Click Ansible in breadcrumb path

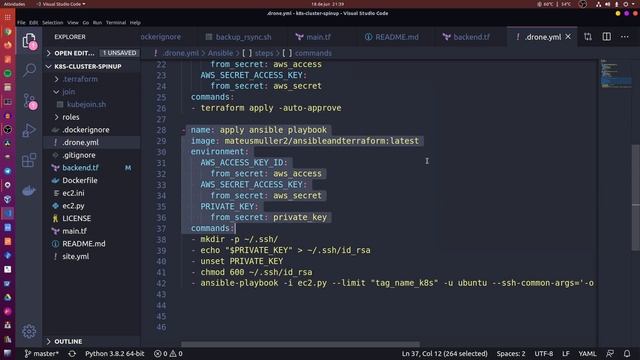pos(220,53)
